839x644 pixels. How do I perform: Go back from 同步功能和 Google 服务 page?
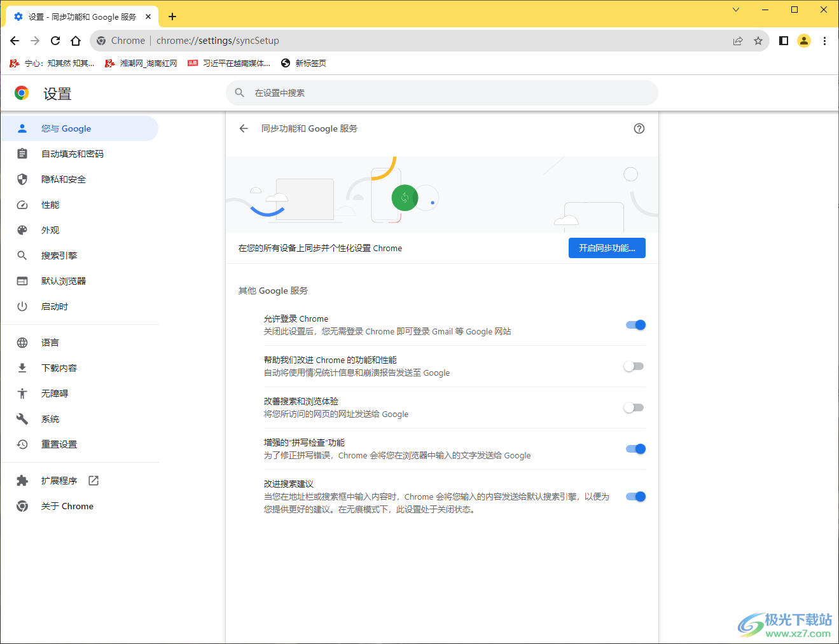coord(244,128)
